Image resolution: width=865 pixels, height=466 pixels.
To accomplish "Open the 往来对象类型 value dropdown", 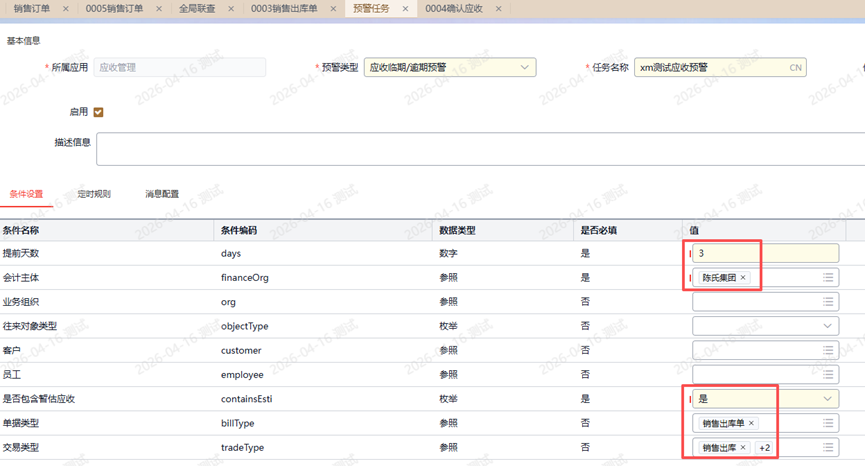I will pos(827,326).
